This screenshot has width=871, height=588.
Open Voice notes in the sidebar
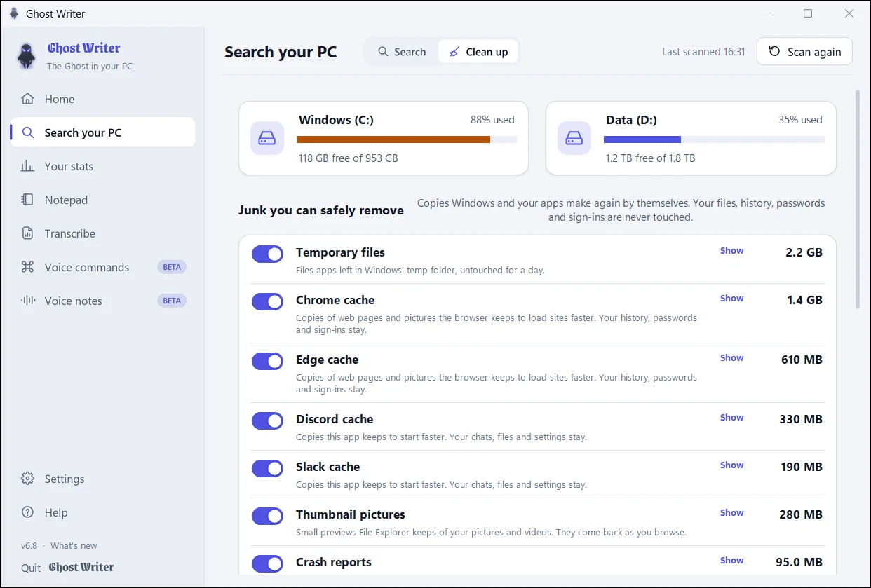[102, 301]
